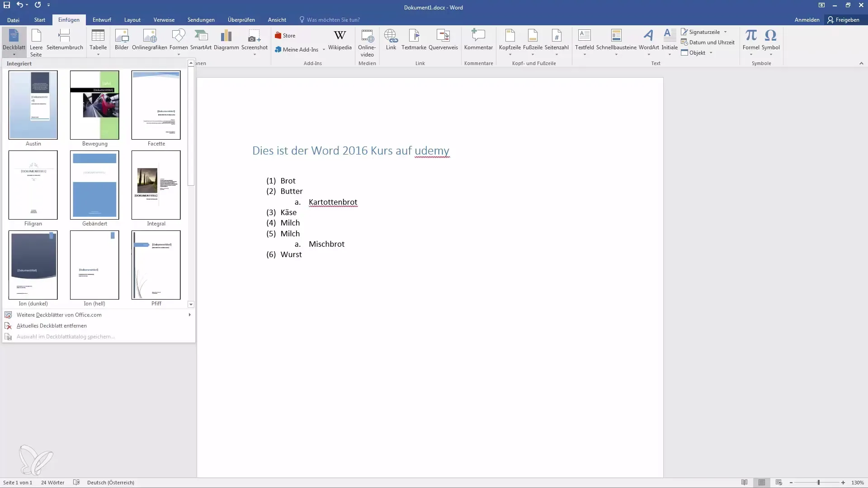Switch to the Entwurf tab
The height and width of the screenshot is (488, 868).
102,20
